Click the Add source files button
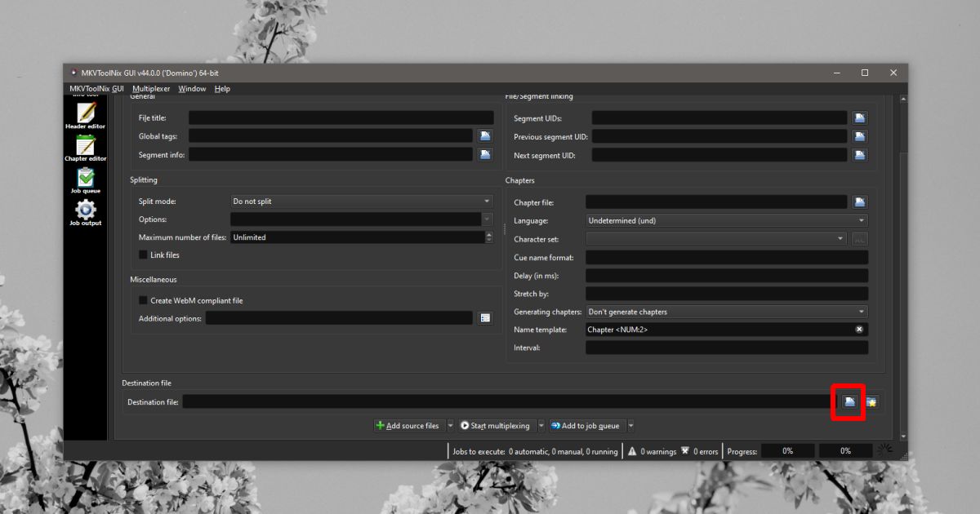Screen dimensions: 980x514 point(408,425)
